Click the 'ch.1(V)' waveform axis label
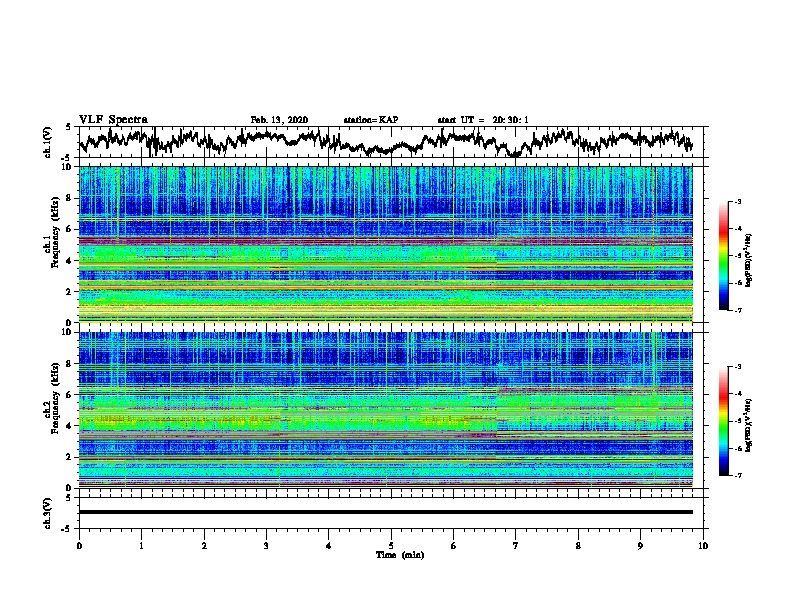The image size is (792, 612). point(48,142)
